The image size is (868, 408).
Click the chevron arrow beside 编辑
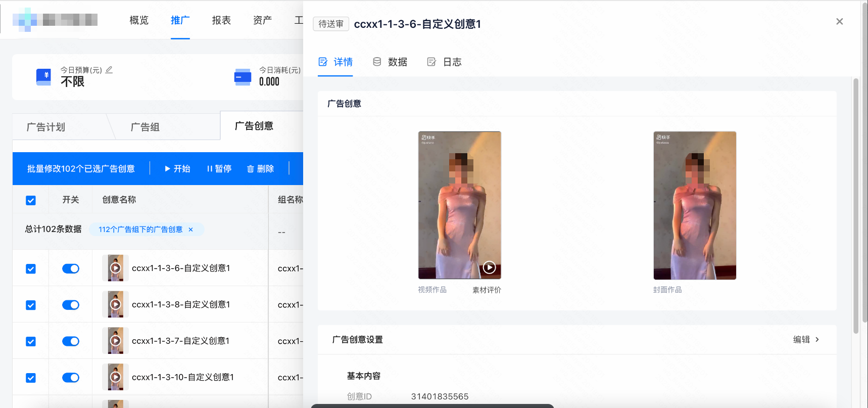pyautogui.click(x=817, y=340)
